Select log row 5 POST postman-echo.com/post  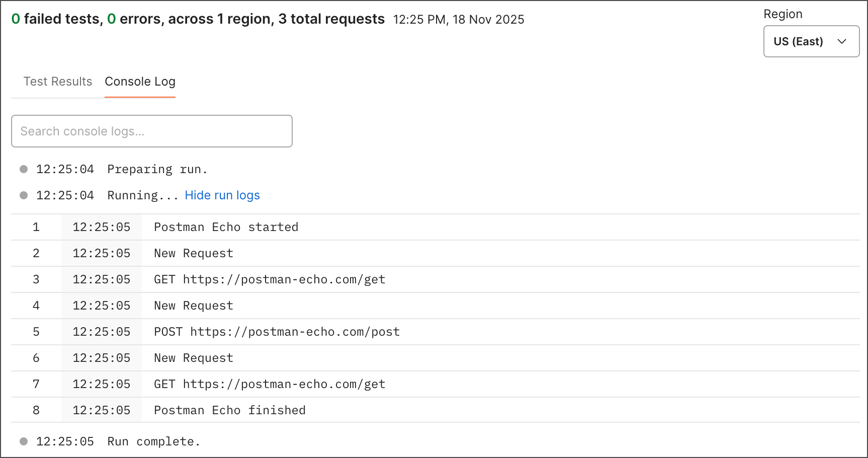click(x=277, y=332)
